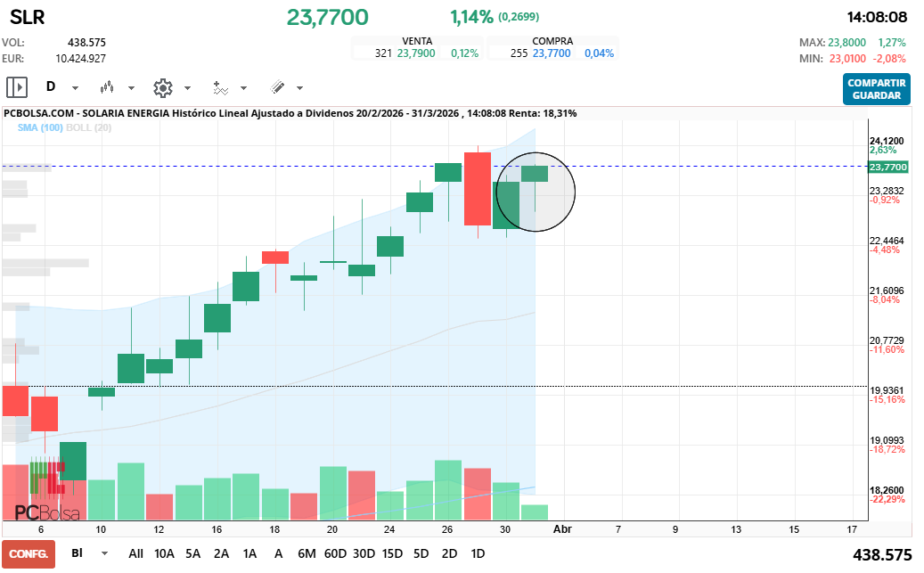
Task: Toggle the SMA (100) indicator
Action: point(39,127)
